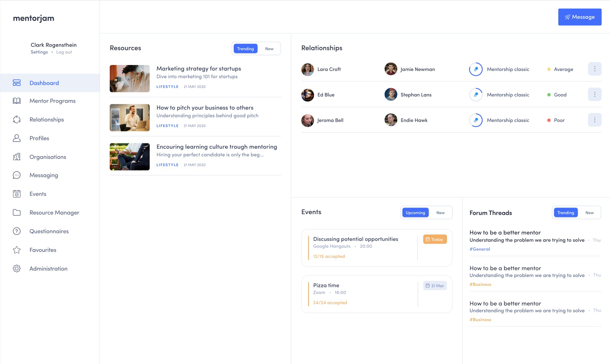Open Jeroma Bell's profile avatar
The width and height of the screenshot is (610, 364).
(308, 120)
